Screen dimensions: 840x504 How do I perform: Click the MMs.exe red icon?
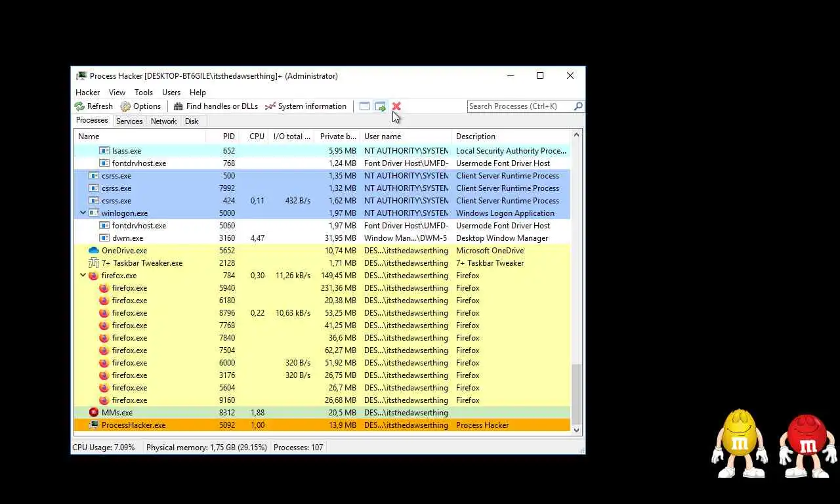(x=93, y=413)
